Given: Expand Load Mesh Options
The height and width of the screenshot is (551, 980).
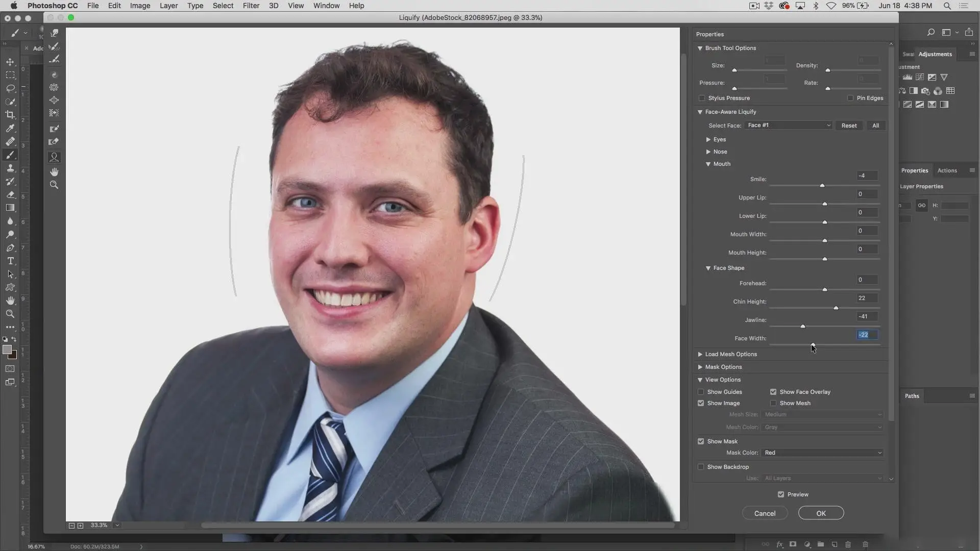Looking at the screenshot, I should tap(700, 354).
